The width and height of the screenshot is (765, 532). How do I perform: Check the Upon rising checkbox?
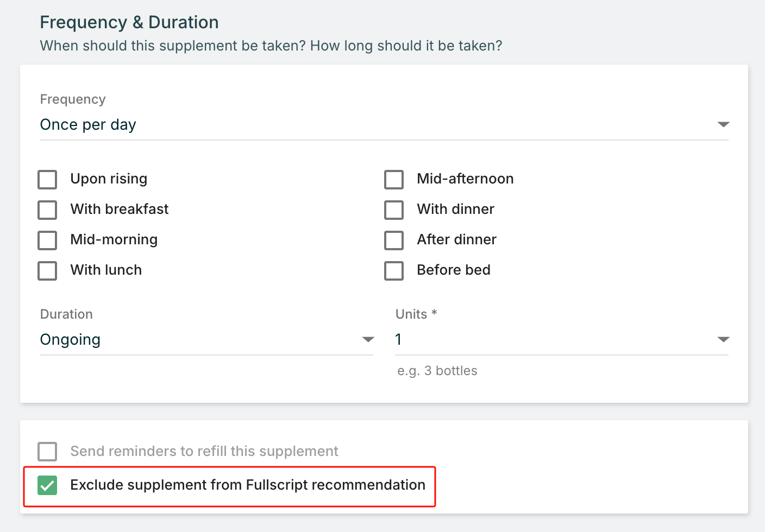[47, 179]
